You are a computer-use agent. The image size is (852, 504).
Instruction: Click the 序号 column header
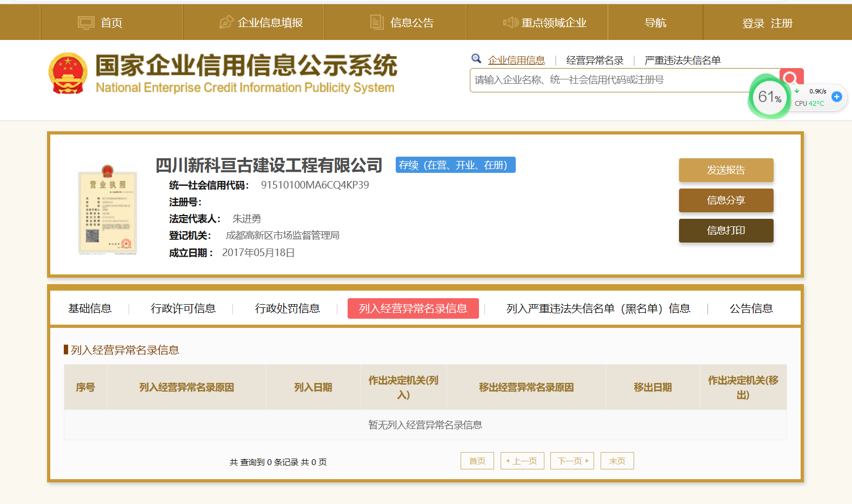pos(85,387)
